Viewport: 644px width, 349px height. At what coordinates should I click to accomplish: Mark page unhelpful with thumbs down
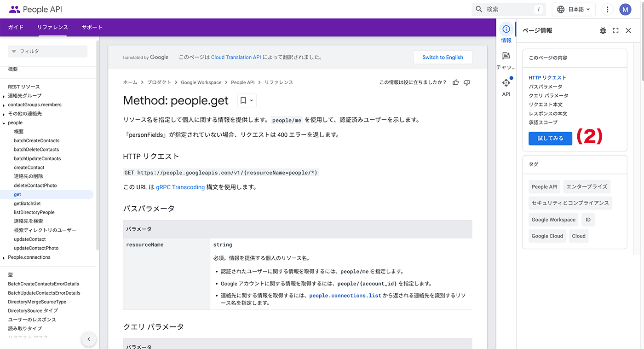point(466,82)
